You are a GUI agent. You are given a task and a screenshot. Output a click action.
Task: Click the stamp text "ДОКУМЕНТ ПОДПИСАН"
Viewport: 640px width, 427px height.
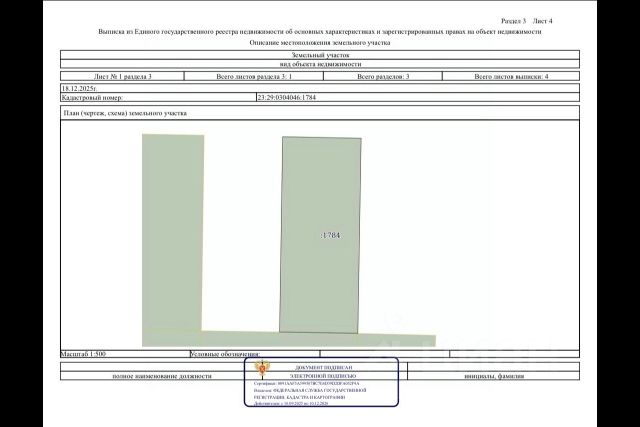coord(324,367)
